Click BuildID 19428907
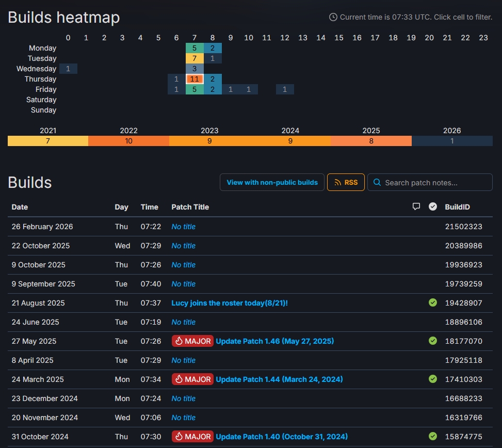This screenshot has height=448, width=502. [x=464, y=303]
